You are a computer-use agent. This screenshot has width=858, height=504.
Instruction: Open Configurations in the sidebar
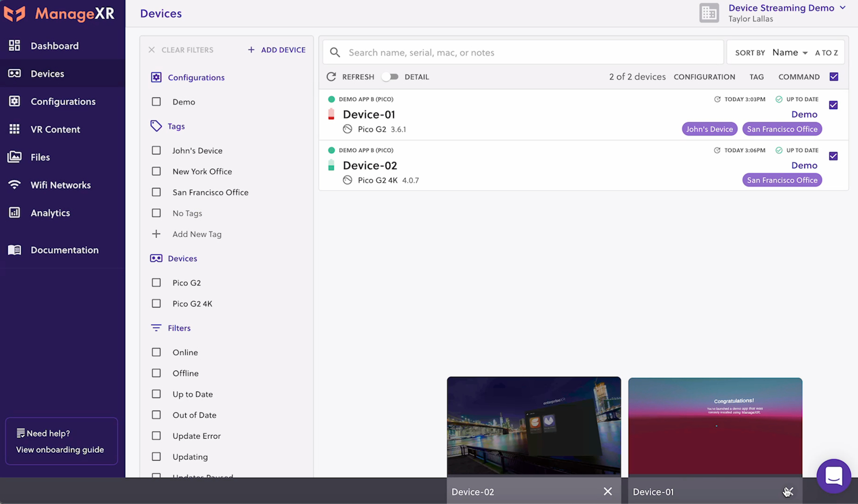(x=63, y=101)
